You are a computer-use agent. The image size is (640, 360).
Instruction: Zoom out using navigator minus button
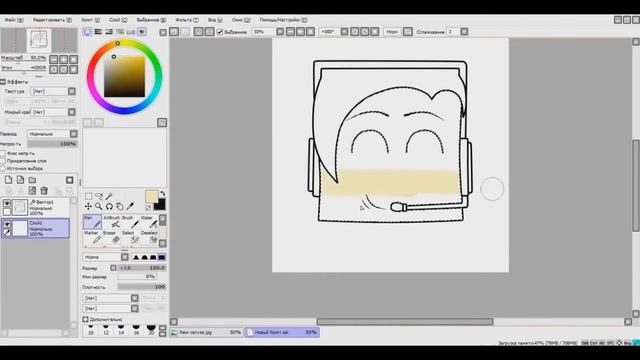(x=53, y=59)
